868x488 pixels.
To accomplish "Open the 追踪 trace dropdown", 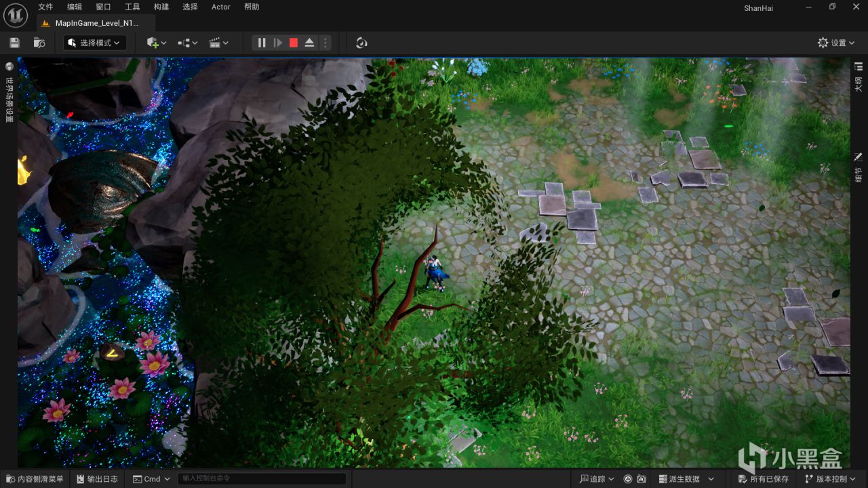I will [597, 479].
